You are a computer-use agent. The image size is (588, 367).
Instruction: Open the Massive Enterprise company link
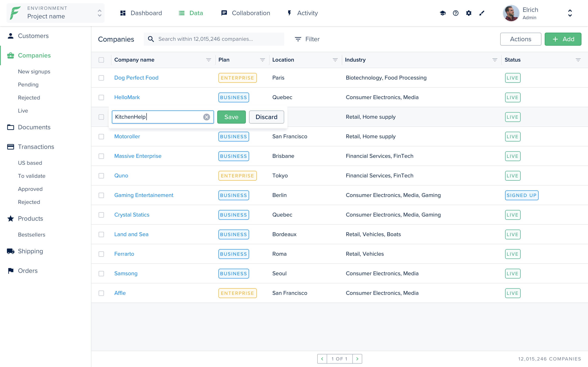click(138, 156)
